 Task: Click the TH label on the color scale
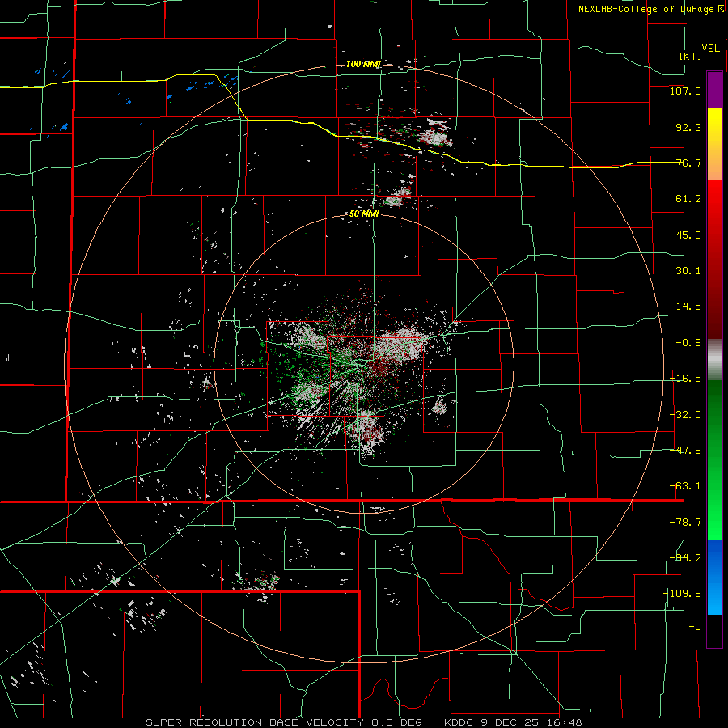pyautogui.click(x=695, y=629)
